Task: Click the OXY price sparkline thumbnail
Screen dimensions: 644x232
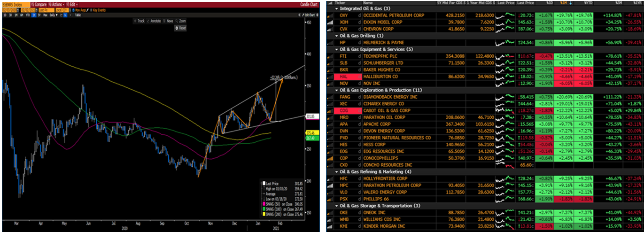Action: (504, 15)
